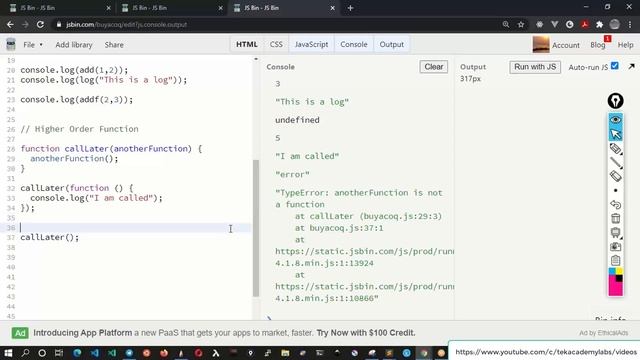Open the File dropdown menu

33,45
